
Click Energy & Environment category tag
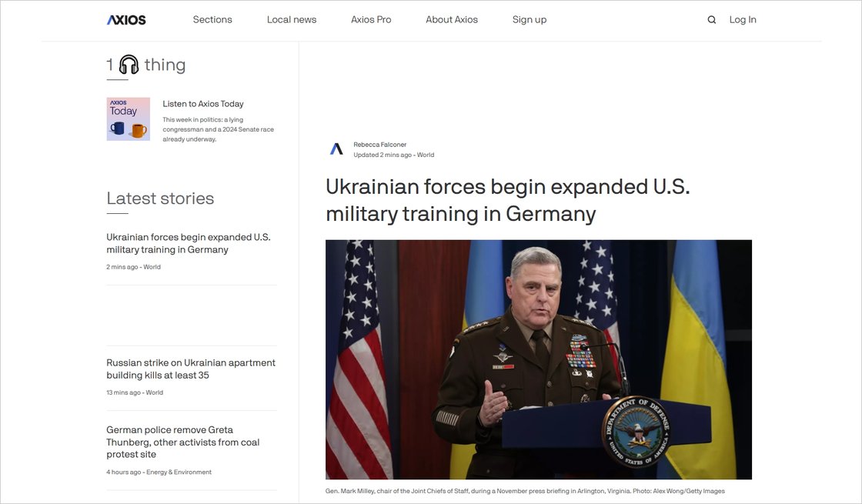pos(179,472)
